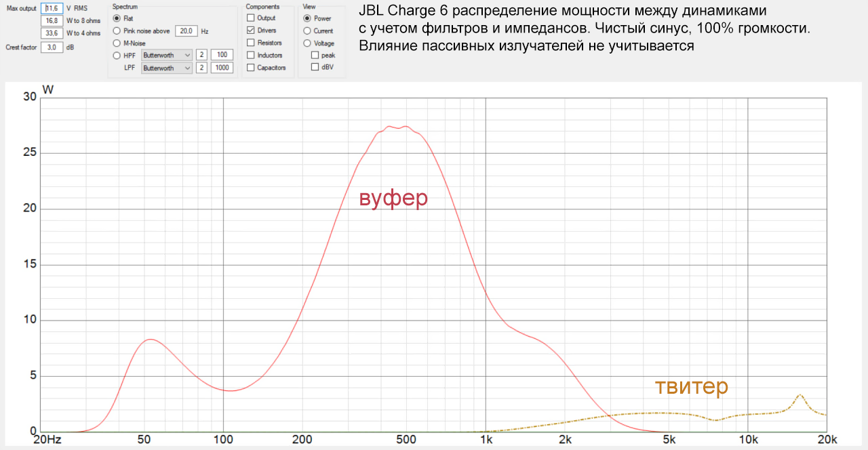The height and width of the screenshot is (450, 868).
Task: Click the HPF frequency field showing 100
Action: coord(222,56)
